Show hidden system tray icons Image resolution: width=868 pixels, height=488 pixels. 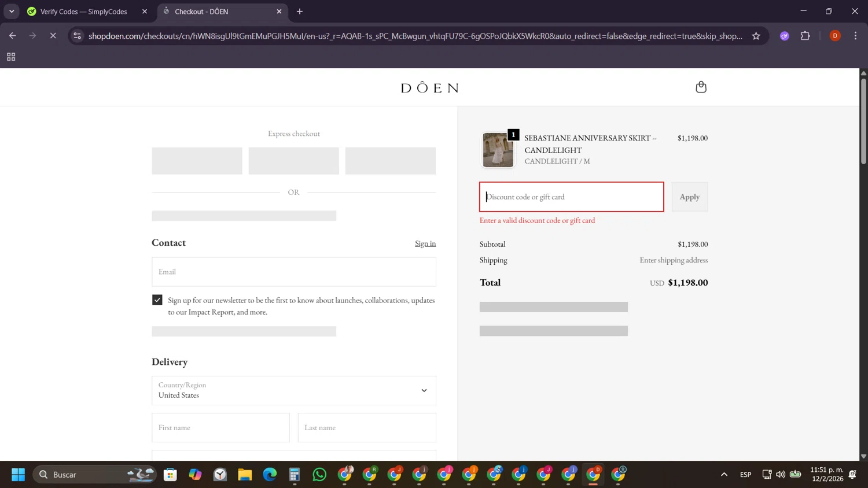pyautogui.click(x=724, y=475)
